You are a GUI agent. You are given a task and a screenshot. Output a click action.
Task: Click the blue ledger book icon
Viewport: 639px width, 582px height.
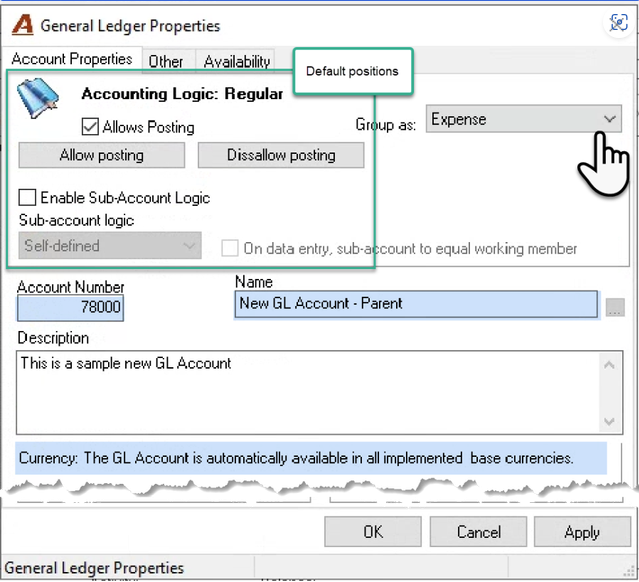(x=38, y=97)
